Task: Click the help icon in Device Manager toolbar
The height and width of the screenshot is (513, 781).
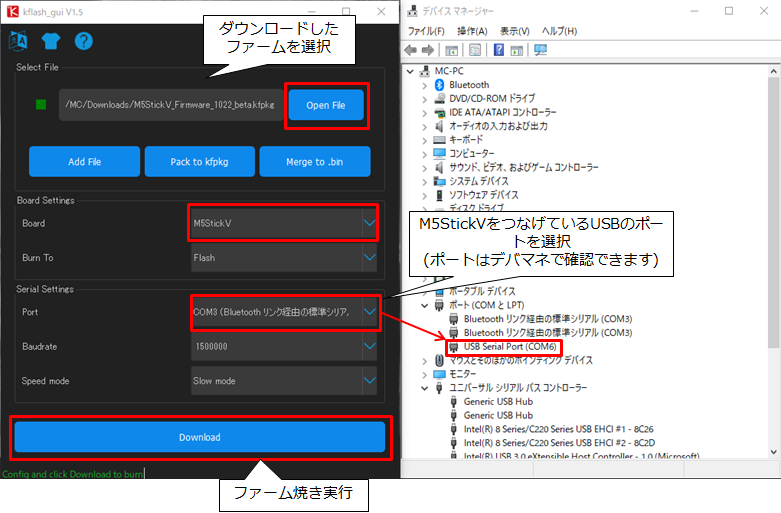Action: [499, 50]
